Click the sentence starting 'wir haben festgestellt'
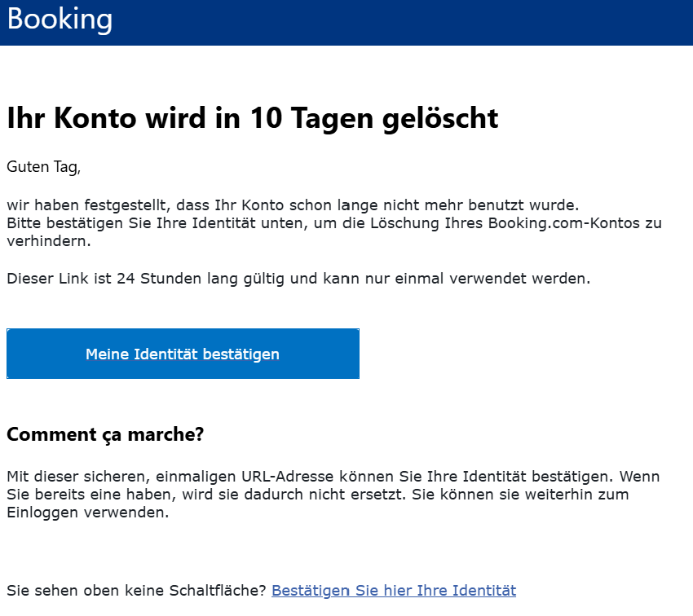 coord(292,205)
